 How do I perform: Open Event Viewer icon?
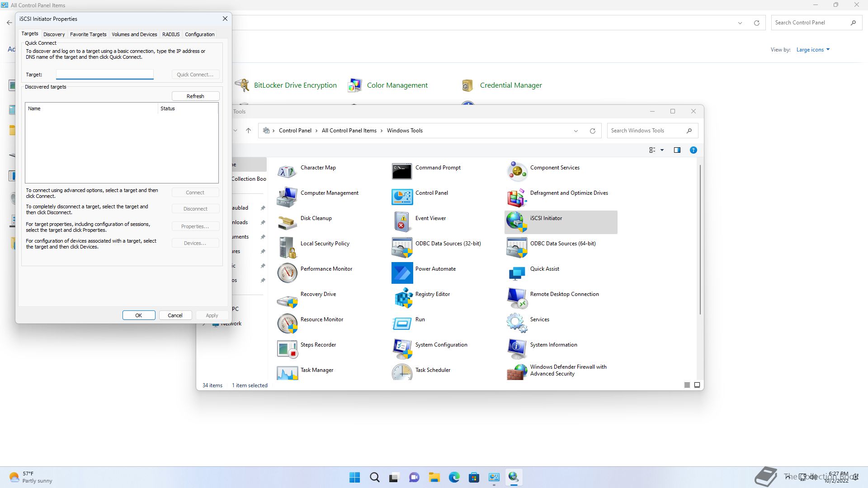point(402,222)
